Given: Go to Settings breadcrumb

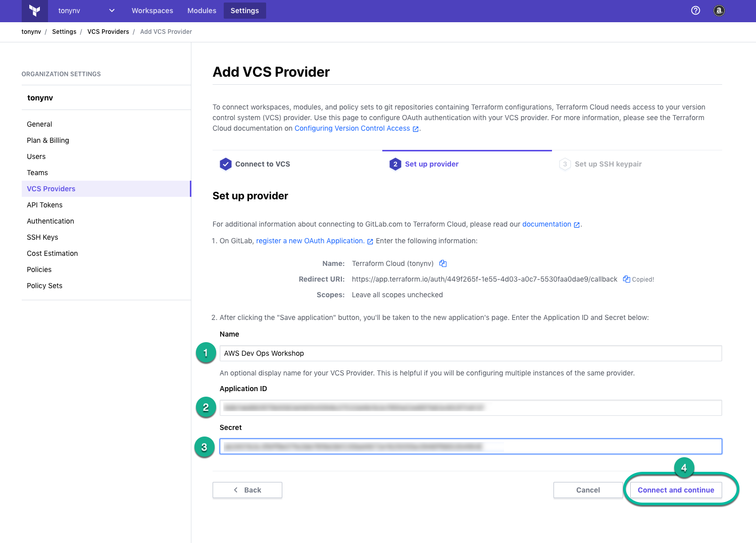Looking at the screenshot, I should [64, 32].
